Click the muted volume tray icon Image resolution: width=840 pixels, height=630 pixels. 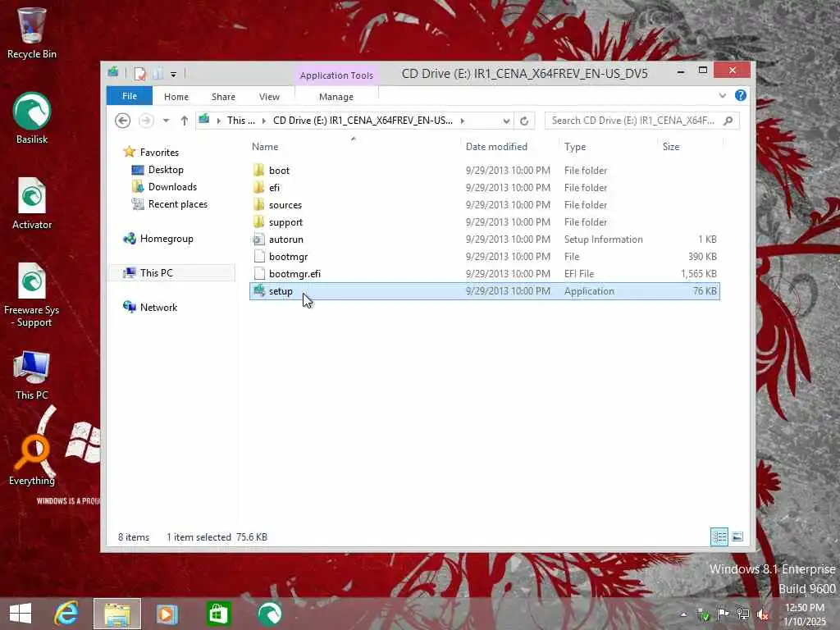[762, 614]
